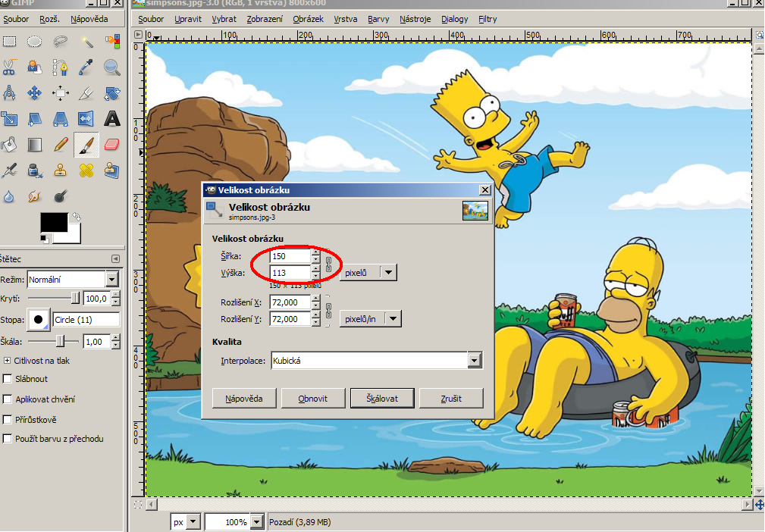Screen dimensions: 765x532
Task: Select the Heal tool bandage icon
Action: click(x=86, y=170)
